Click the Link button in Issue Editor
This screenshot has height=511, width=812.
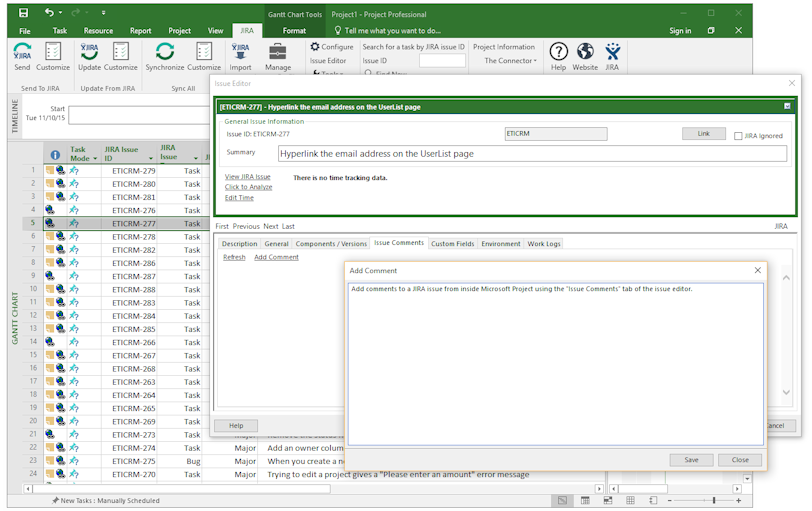tap(703, 134)
